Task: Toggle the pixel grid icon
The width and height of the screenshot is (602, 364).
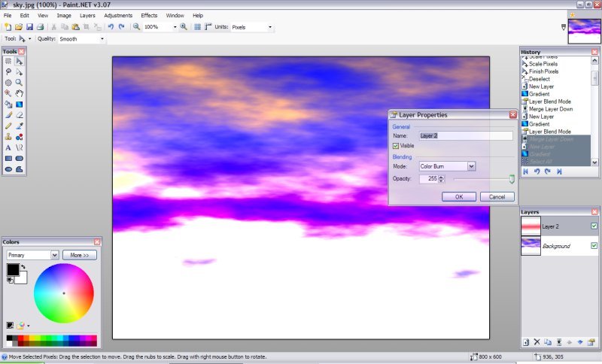Action: tap(198, 26)
